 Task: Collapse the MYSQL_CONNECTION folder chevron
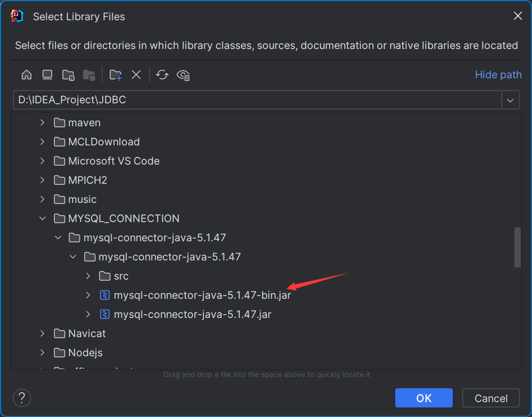coord(43,218)
